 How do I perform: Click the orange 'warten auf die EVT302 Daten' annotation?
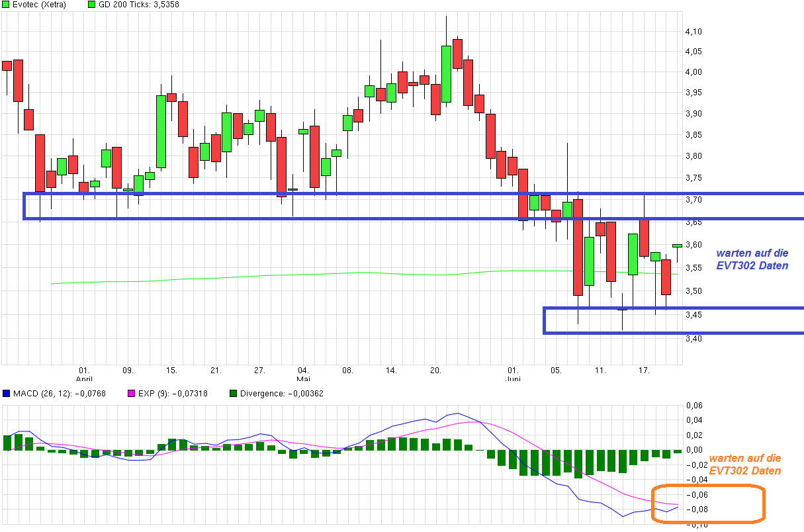pyautogui.click(x=744, y=465)
